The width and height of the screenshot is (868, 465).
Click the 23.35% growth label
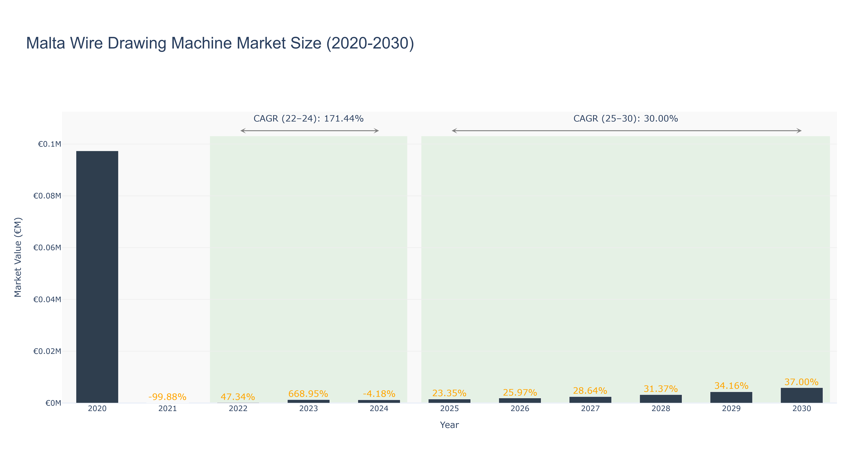click(x=449, y=393)
